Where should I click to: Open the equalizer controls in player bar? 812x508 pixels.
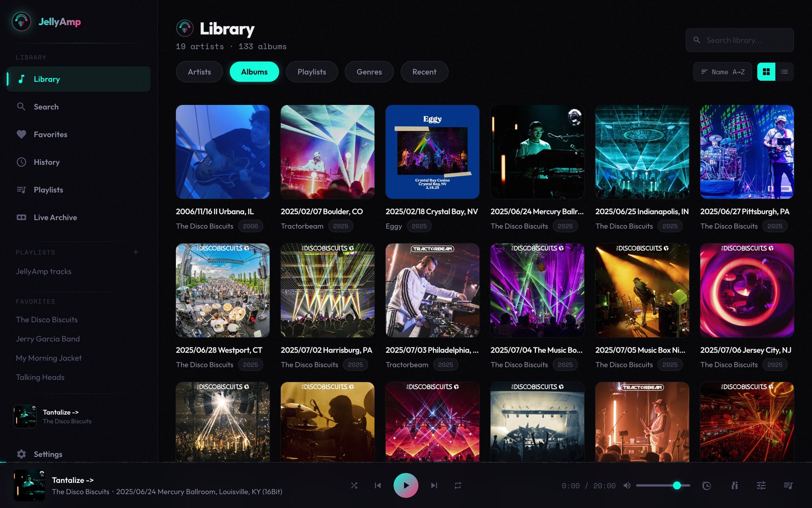761,485
